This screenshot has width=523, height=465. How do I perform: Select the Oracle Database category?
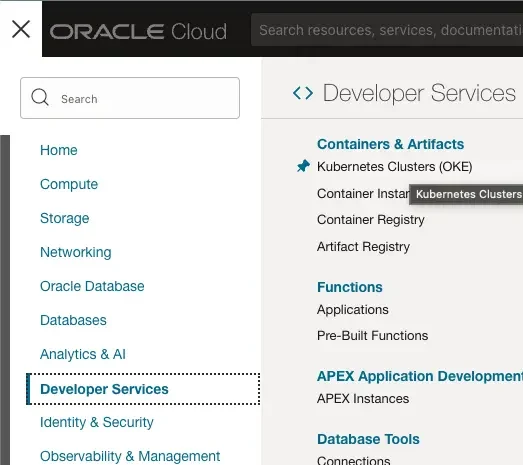pos(92,286)
